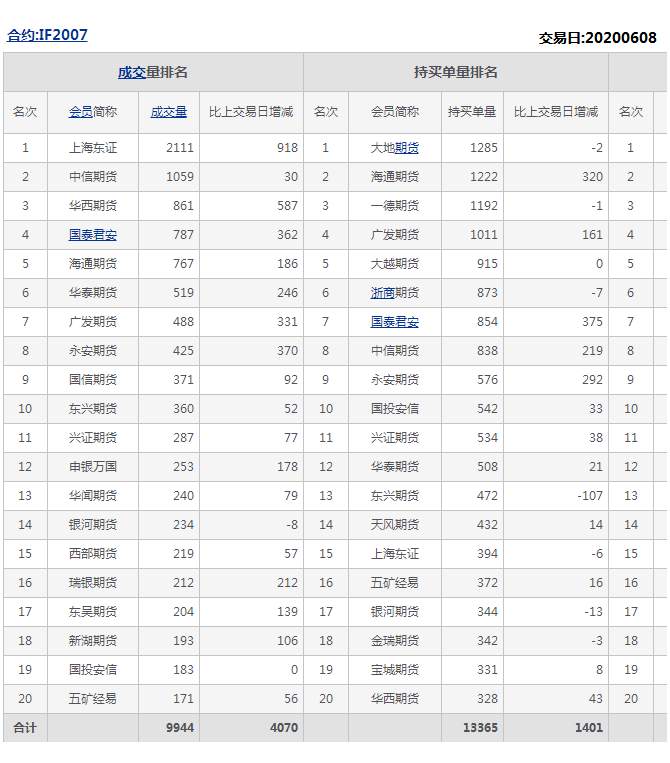Screen dimensions: 670x763
Task: Click total long position 13365
Action: click(480, 728)
